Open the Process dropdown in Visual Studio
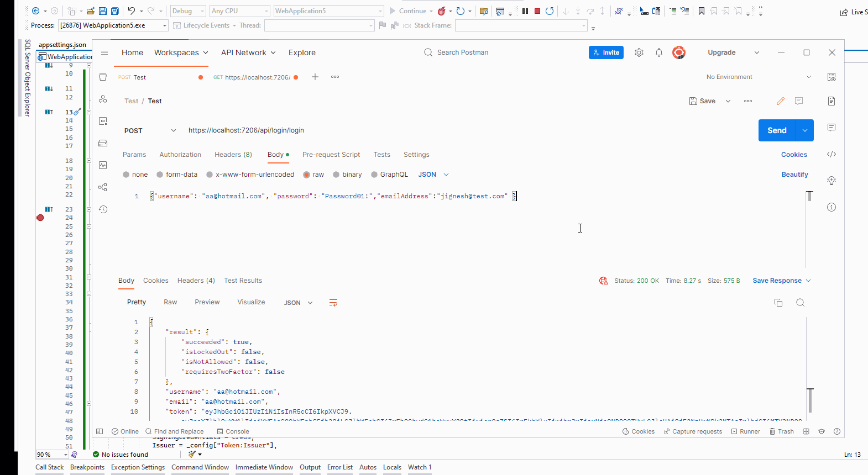868x475 pixels. pyautogui.click(x=113, y=25)
